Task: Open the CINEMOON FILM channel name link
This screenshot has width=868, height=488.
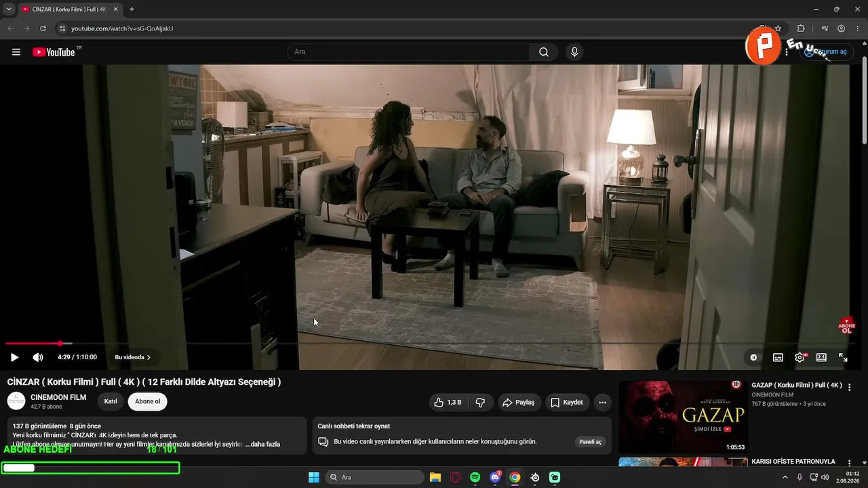Action: coord(58,397)
